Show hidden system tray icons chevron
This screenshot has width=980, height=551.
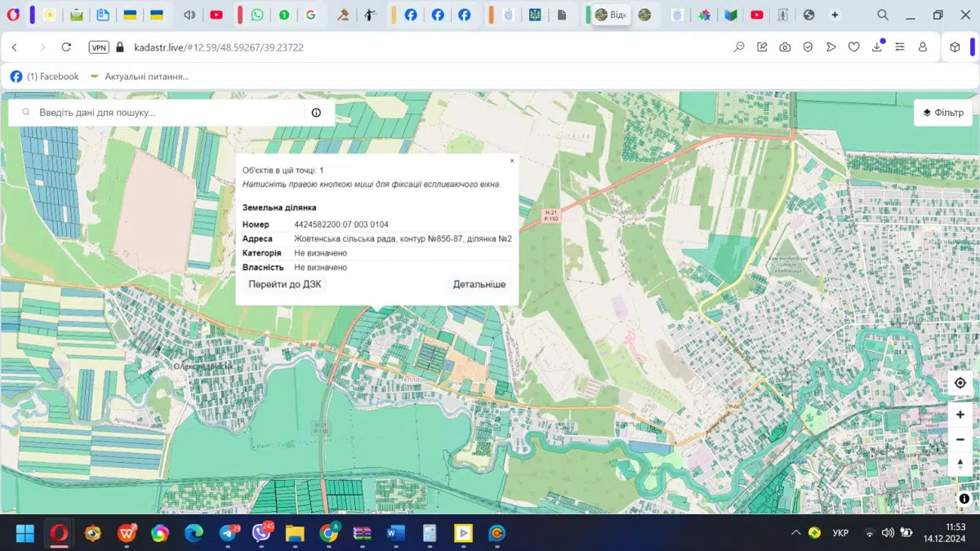click(795, 533)
